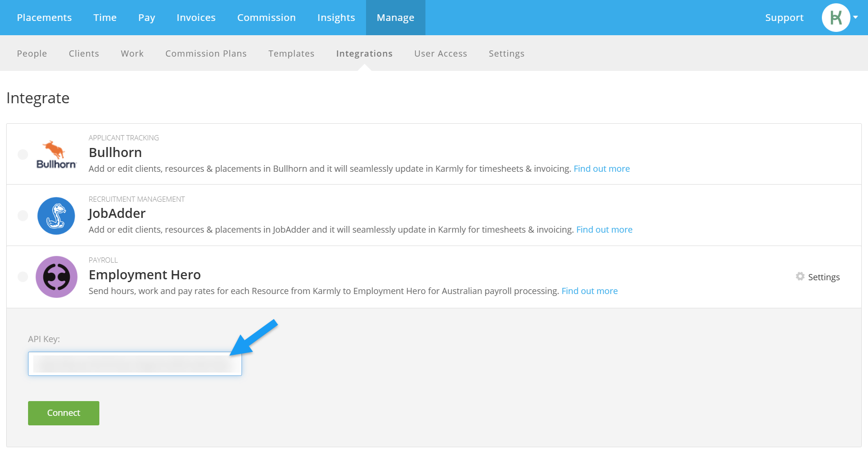868x452 pixels.
Task: Open the Templates tab
Action: pyautogui.click(x=291, y=53)
